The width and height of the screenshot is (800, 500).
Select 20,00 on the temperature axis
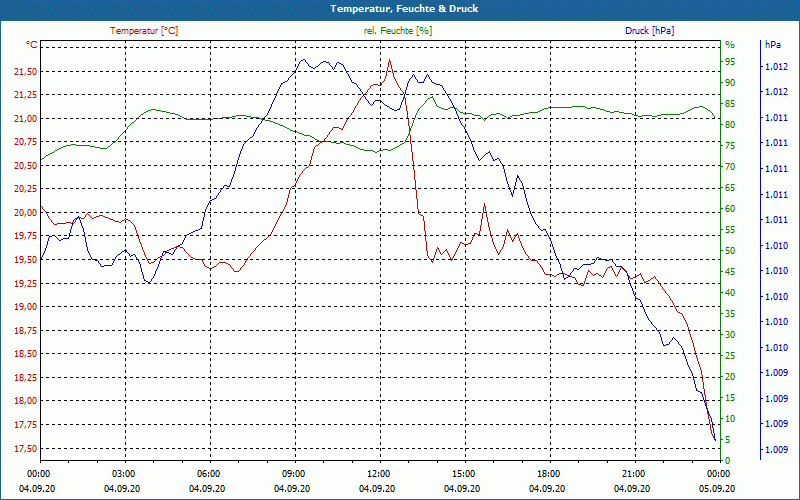click(26, 213)
